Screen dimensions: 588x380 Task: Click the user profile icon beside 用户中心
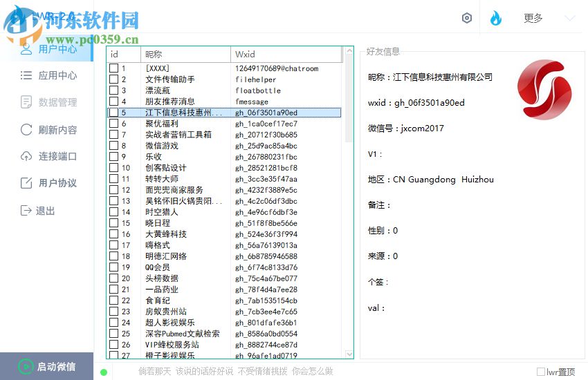coord(26,49)
